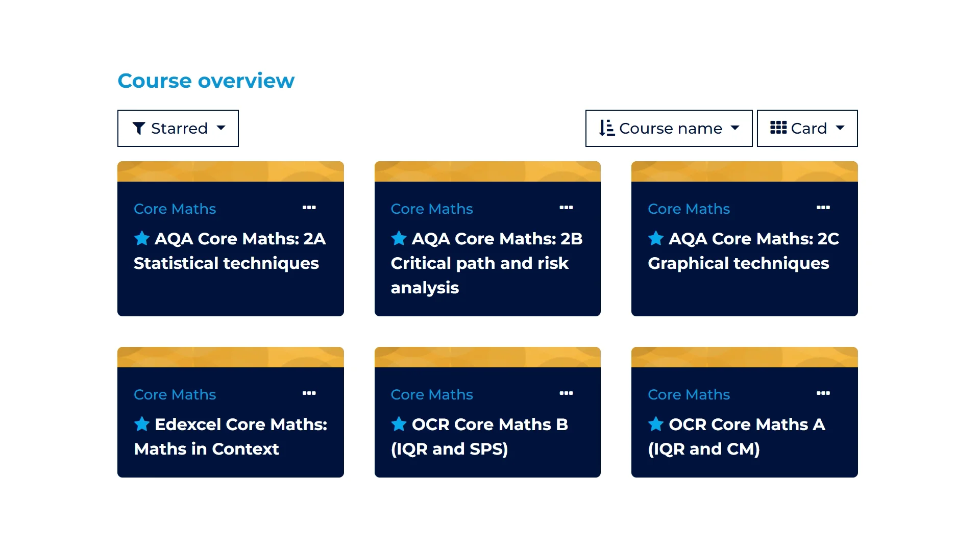Click the banner image of AQA 2A card
This screenshot has width=980, height=551.
coord(231,171)
